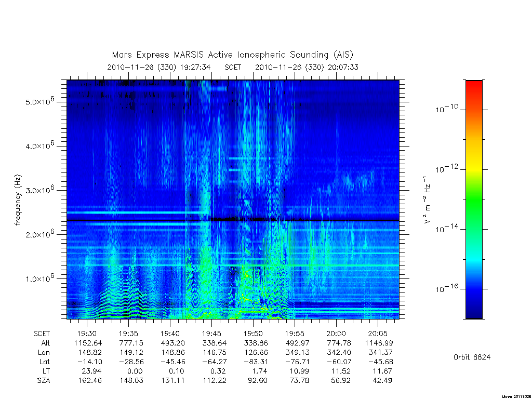Viewport: 532px width, 399px height.
Task: Click the x-axis time label 19:35
Action: pos(129,334)
